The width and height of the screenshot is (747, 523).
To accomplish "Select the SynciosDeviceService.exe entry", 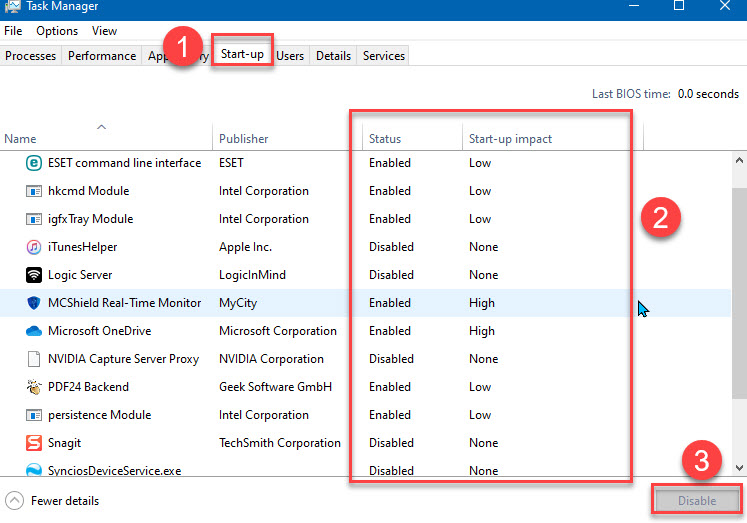I will (x=365, y=469).
